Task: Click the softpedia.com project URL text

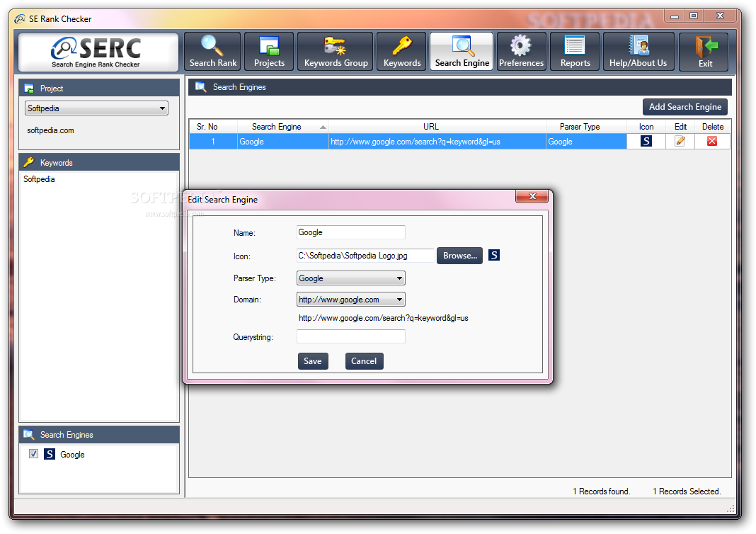Action: coord(51,130)
